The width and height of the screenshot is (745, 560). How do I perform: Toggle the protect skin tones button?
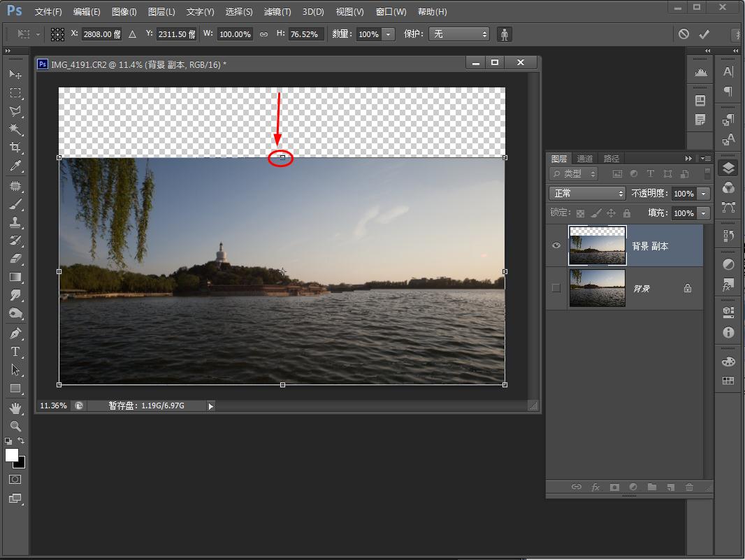point(504,34)
